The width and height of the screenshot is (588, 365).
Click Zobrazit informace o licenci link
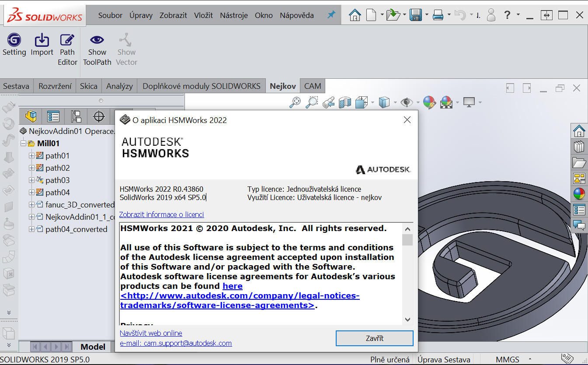pyautogui.click(x=161, y=214)
